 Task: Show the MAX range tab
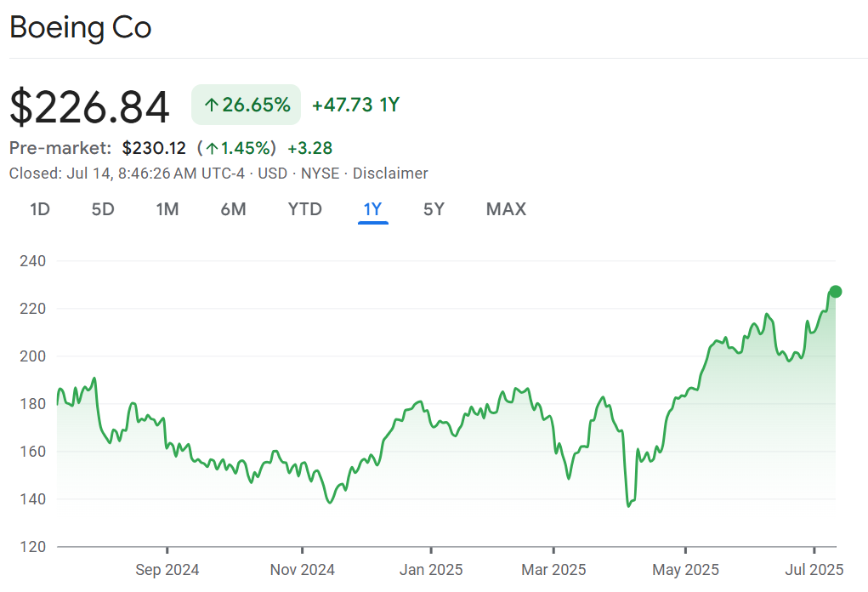506,209
